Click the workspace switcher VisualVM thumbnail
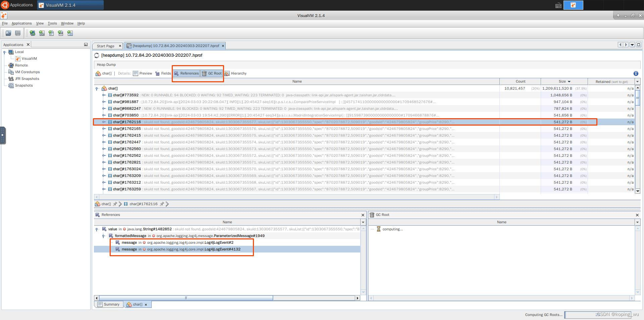The image size is (644, 320). [573, 5]
